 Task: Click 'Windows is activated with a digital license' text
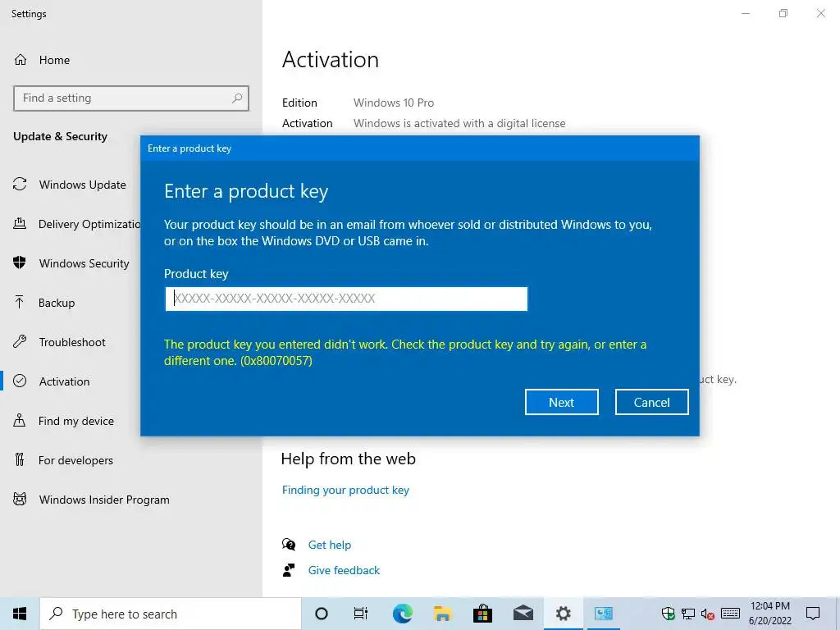[x=459, y=123]
